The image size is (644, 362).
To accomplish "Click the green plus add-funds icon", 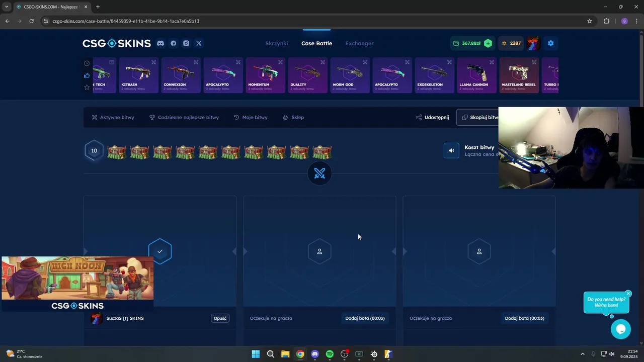I will [x=488, y=43].
